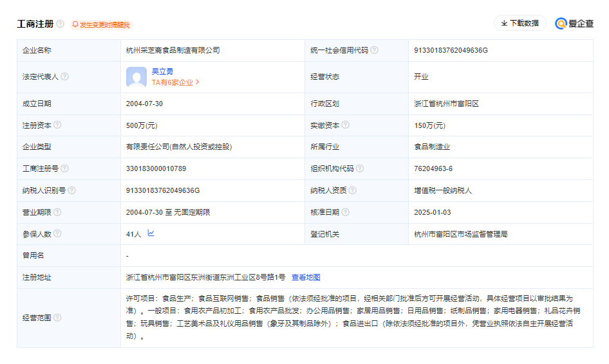Click help icon beside 实缴资本

click(x=345, y=125)
